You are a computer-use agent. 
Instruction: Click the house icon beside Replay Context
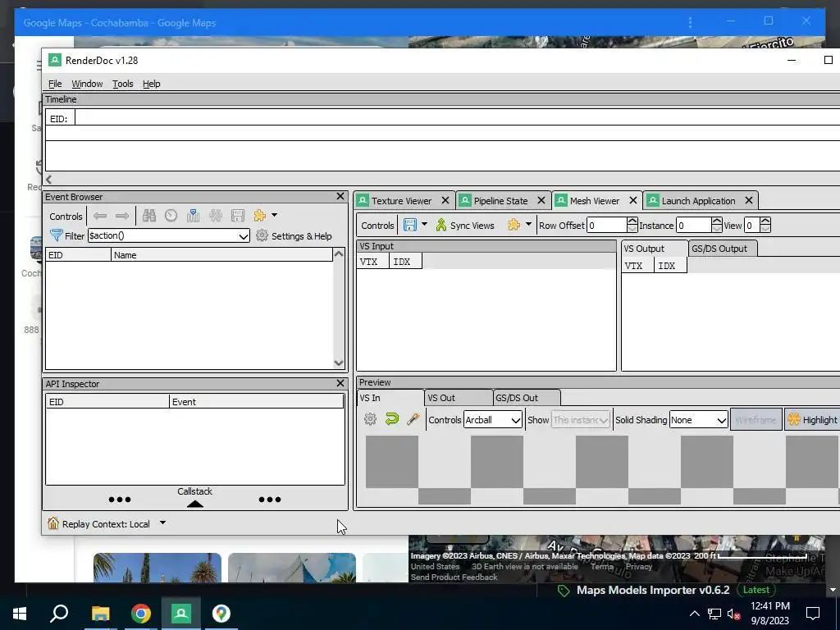point(53,523)
